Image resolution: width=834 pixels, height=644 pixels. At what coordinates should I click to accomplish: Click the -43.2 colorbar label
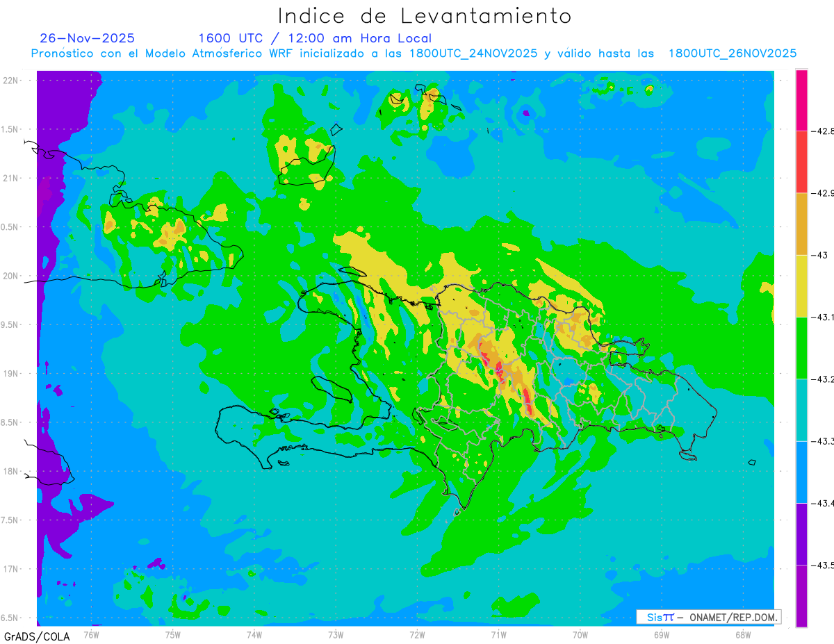(822, 379)
